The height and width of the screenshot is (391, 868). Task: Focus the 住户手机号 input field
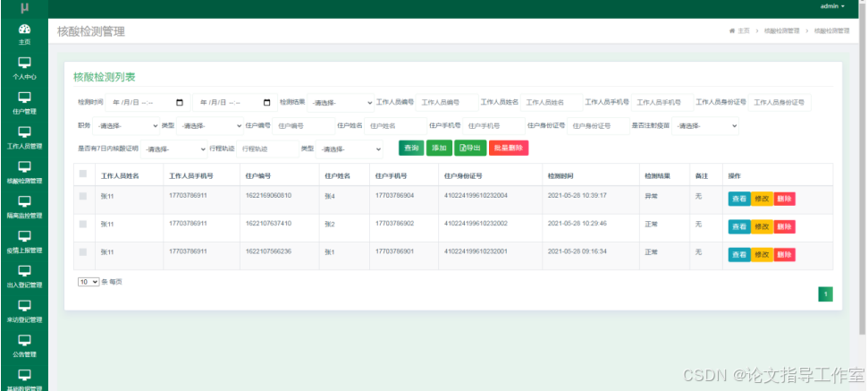click(493, 126)
